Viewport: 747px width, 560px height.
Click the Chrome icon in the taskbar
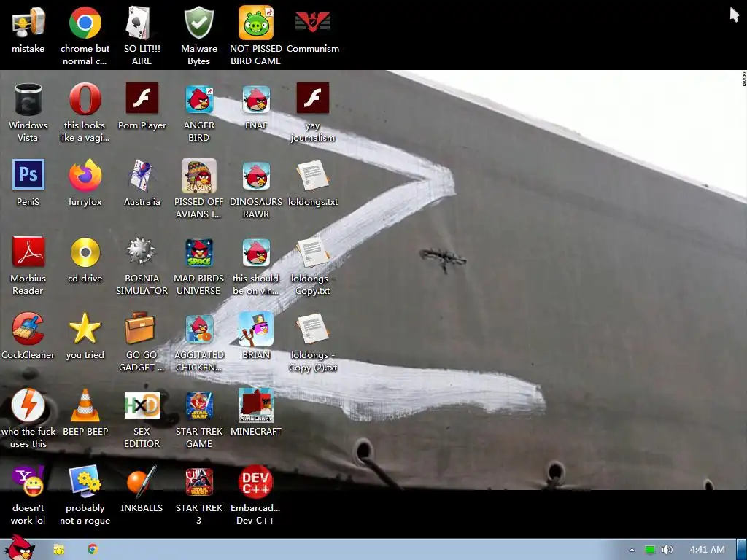coord(93,549)
